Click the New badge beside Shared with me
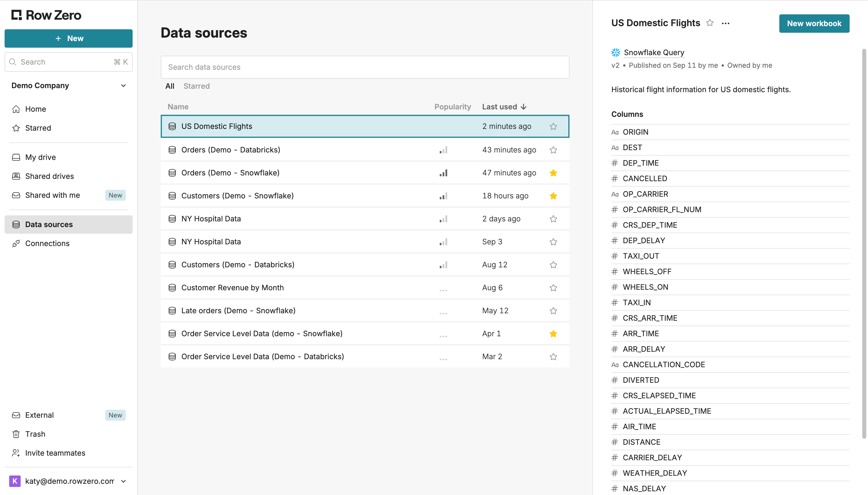 point(115,195)
